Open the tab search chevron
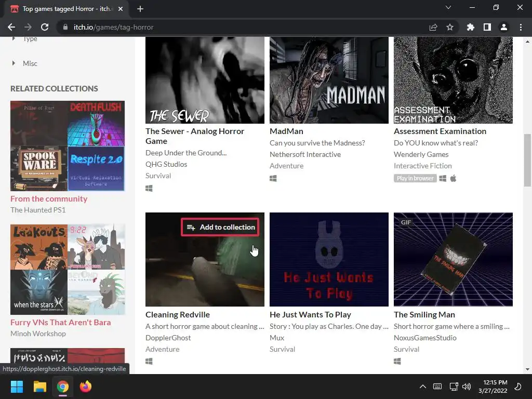The image size is (532, 399). (448, 7)
